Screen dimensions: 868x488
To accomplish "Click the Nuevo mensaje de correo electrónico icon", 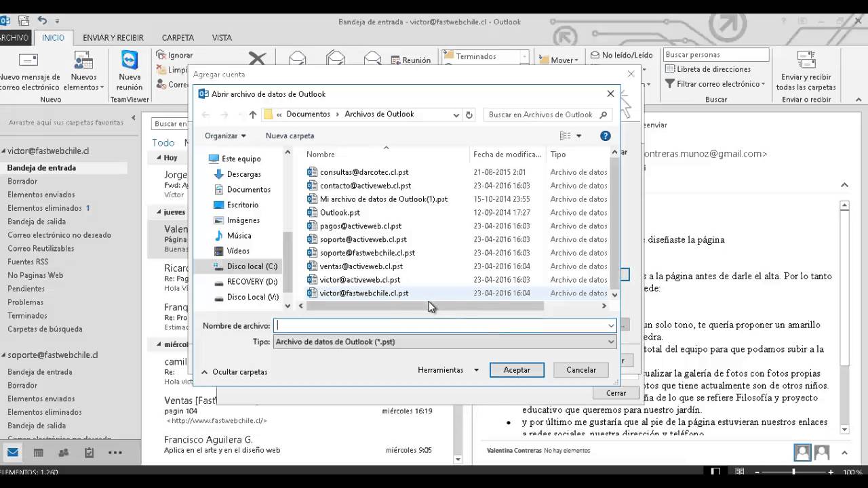I will click(x=28, y=60).
